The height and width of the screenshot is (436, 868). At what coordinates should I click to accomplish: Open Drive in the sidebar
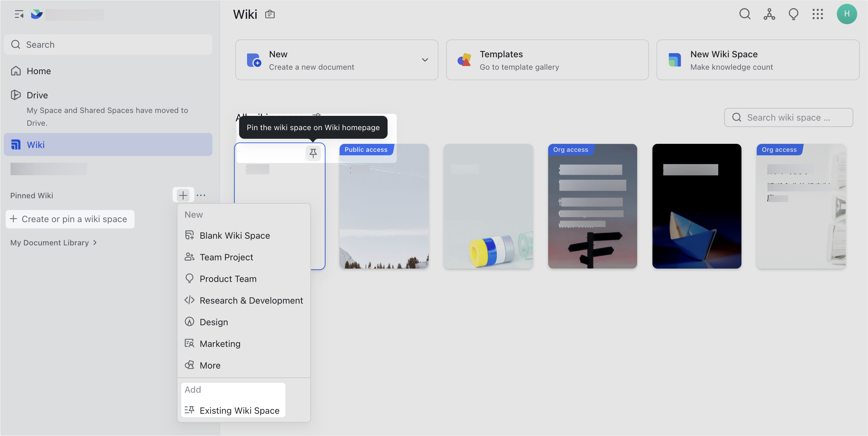pos(108,95)
